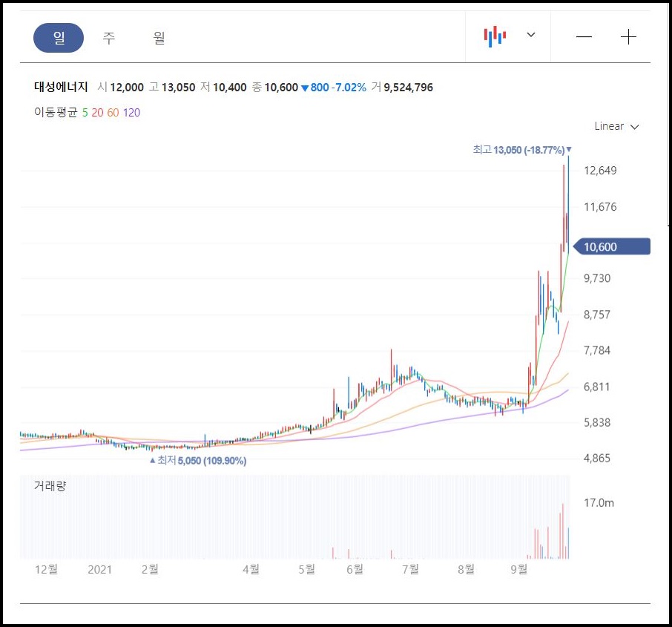
Task: Click the opening price 12,000 value
Action: 127,88
